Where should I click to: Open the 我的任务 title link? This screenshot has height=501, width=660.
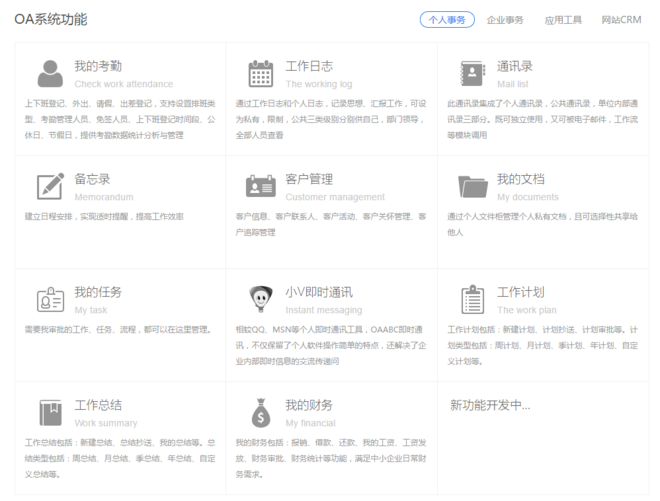[98, 292]
